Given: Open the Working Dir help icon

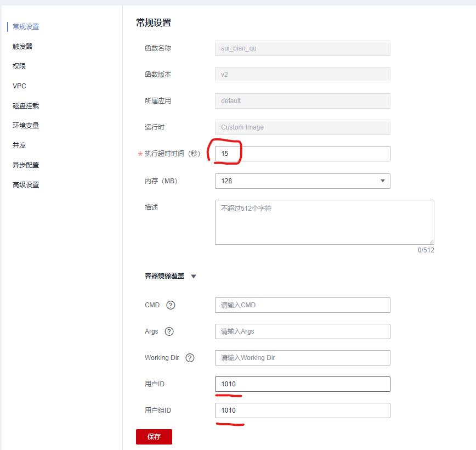Looking at the screenshot, I should 190,358.
